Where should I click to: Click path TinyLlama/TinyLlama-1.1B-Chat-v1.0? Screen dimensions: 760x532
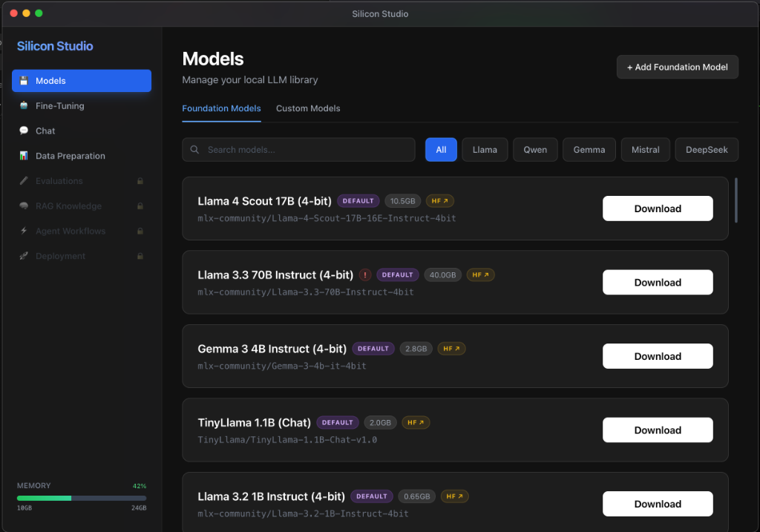pyautogui.click(x=287, y=440)
